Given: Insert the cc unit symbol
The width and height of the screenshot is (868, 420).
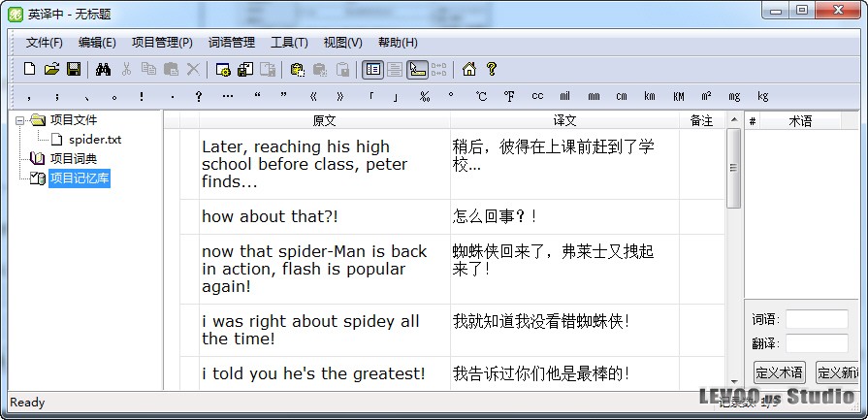Looking at the screenshot, I should click(537, 96).
